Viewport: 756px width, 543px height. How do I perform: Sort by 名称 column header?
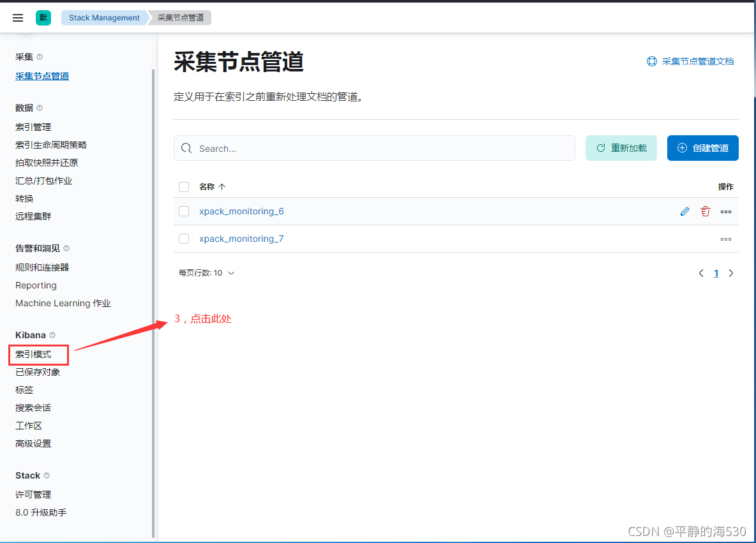(212, 187)
